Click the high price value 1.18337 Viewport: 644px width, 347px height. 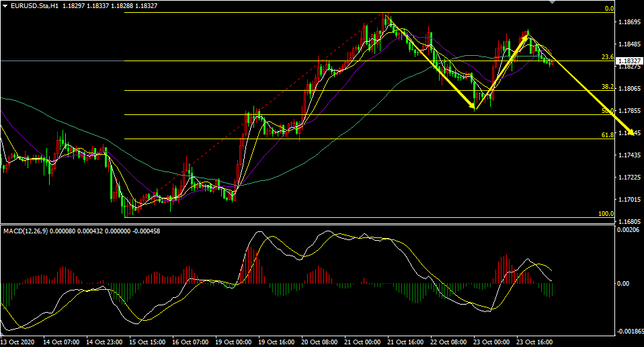[98, 6]
